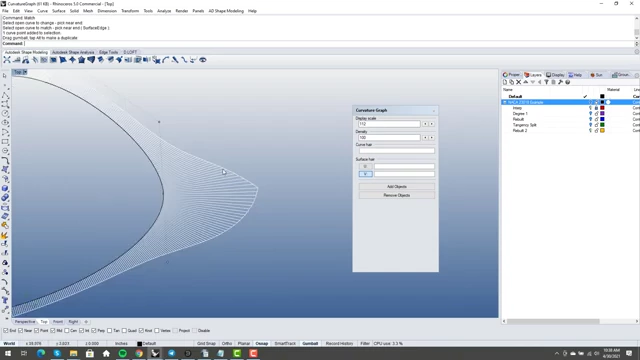640x360 pixels.
Task: Toggle surface hair U button
Action: [365, 167]
